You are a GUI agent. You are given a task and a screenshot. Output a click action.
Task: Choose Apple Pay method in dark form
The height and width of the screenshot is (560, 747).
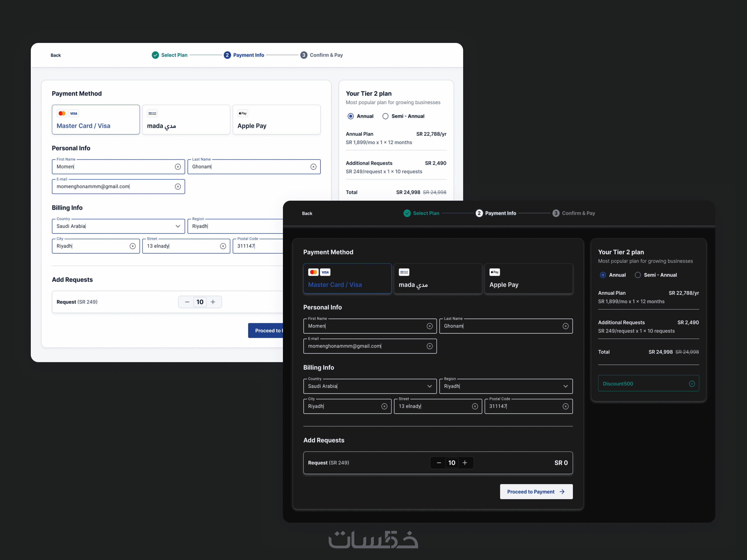click(x=528, y=278)
